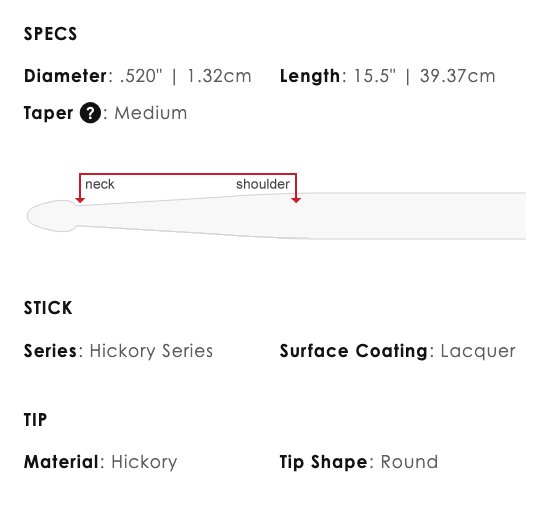Select the drumstick tip in diagram
548x508 pixels.
coord(52,216)
